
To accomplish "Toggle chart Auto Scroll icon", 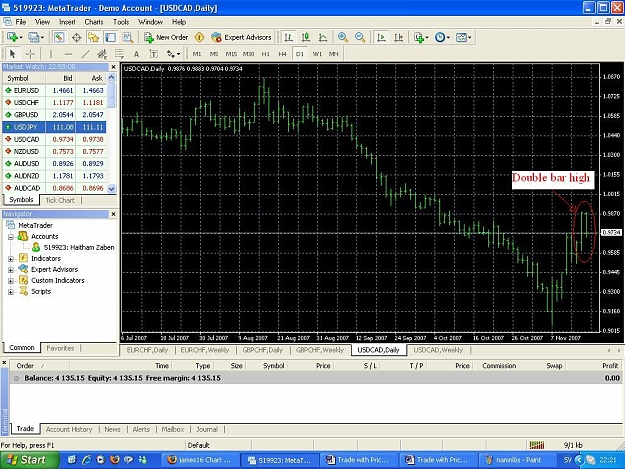I will point(381,37).
